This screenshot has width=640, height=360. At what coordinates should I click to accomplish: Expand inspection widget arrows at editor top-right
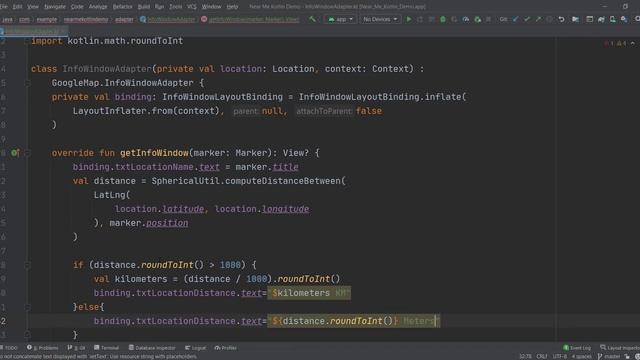pos(633,43)
